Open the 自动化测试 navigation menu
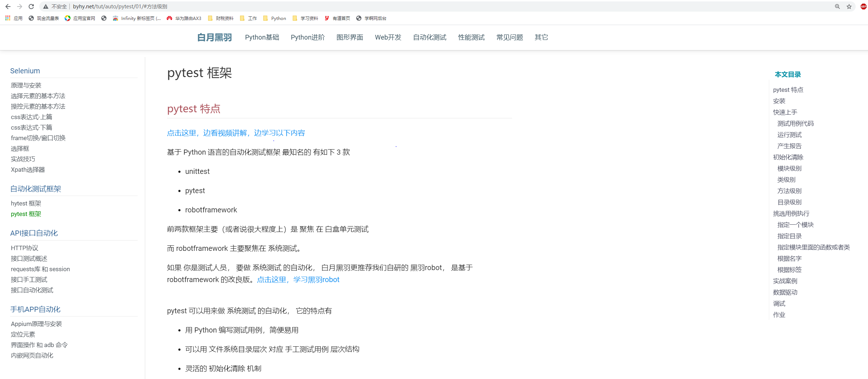Viewport: 868px width, 379px height. pyautogui.click(x=429, y=37)
